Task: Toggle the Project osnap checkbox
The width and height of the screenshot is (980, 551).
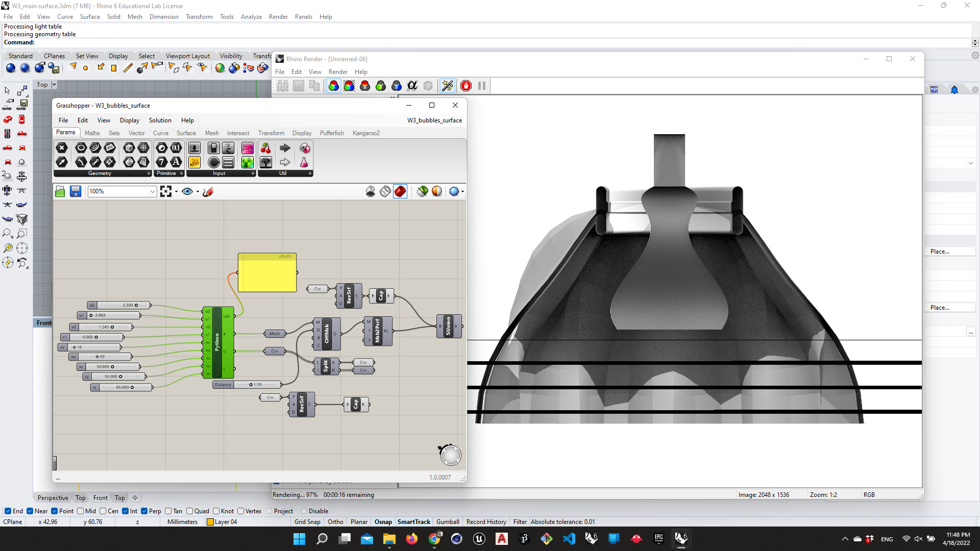Action: coord(269,511)
